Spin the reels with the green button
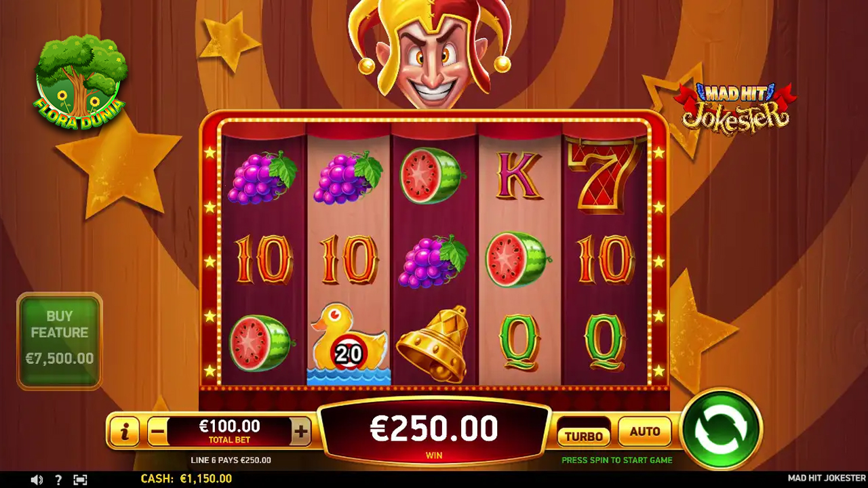Screen dimensions: 868x488 pyautogui.click(x=721, y=429)
